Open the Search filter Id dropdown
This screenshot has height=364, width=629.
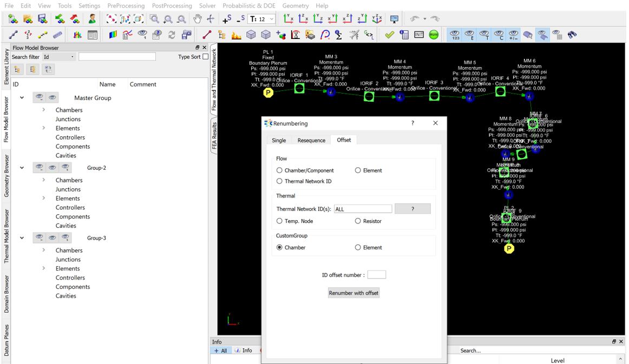pyautogui.click(x=58, y=57)
